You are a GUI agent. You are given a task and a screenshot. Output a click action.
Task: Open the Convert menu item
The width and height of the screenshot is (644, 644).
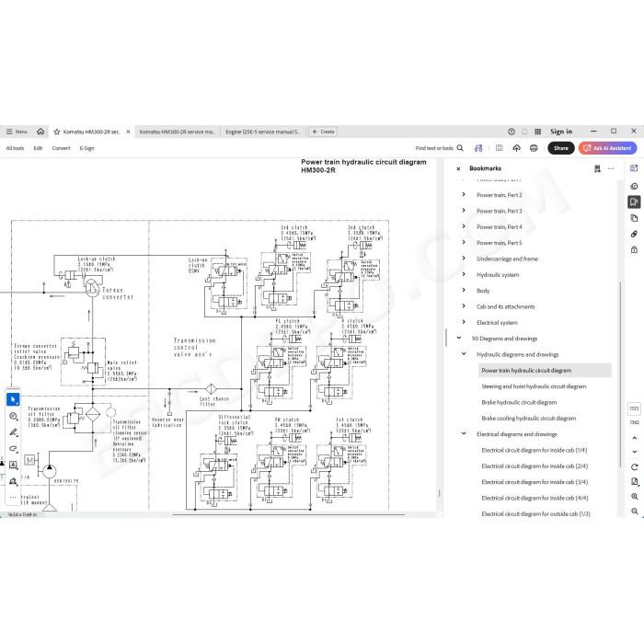61,148
